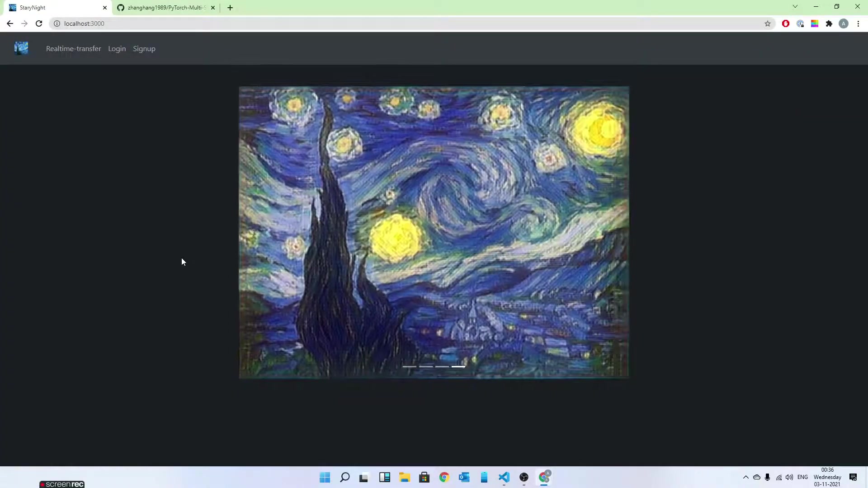Bookmark this page with the star icon
The image size is (868, 488).
pyautogui.click(x=768, y=23)
